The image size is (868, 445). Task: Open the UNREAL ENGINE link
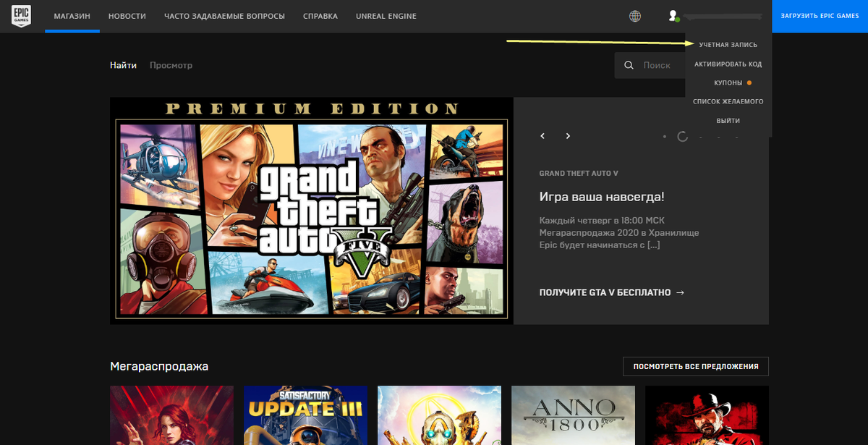tap(386, 16)
